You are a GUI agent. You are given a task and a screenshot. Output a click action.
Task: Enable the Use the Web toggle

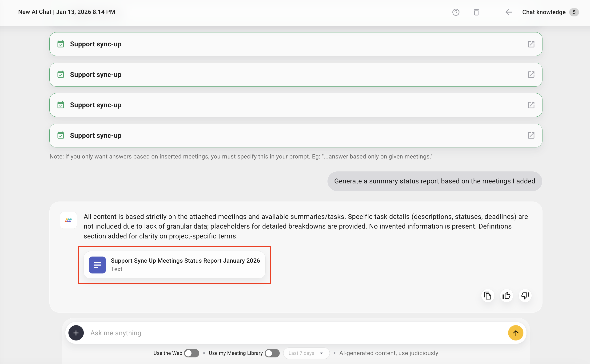[191, 353]
